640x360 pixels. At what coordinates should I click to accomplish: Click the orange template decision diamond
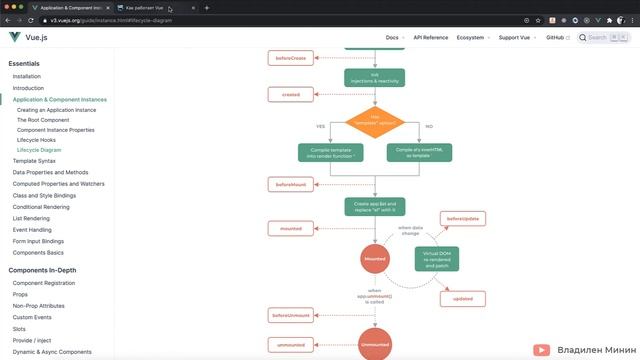point(375,122)
